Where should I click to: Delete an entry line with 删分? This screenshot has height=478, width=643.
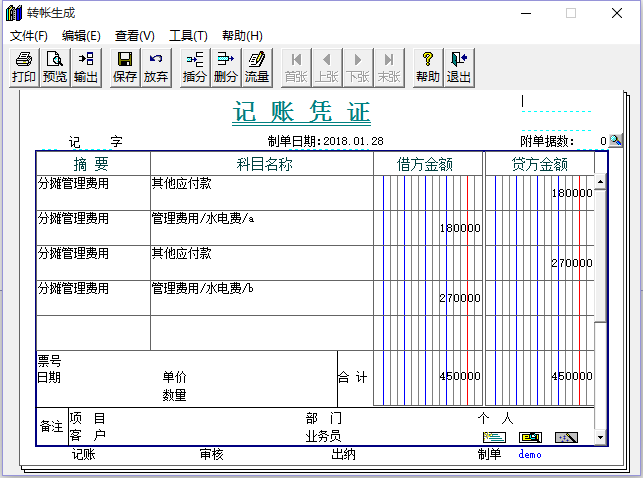[226, 67]
